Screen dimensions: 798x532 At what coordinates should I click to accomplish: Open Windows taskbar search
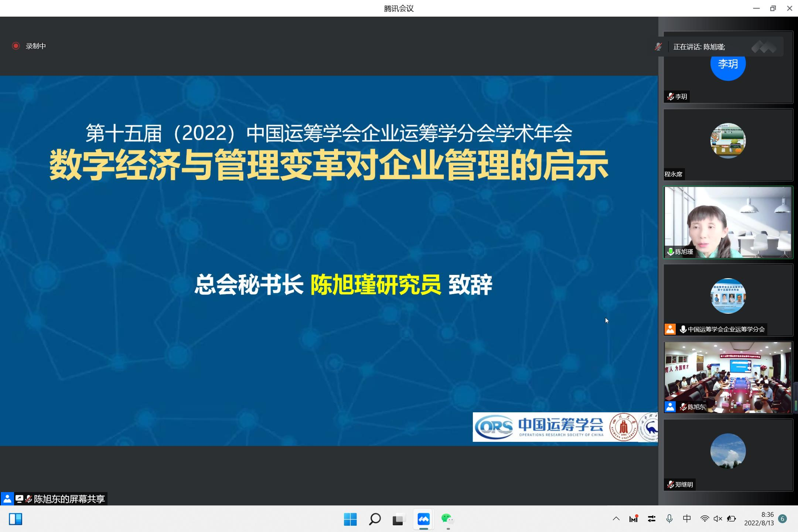click(x=375, y=519)
